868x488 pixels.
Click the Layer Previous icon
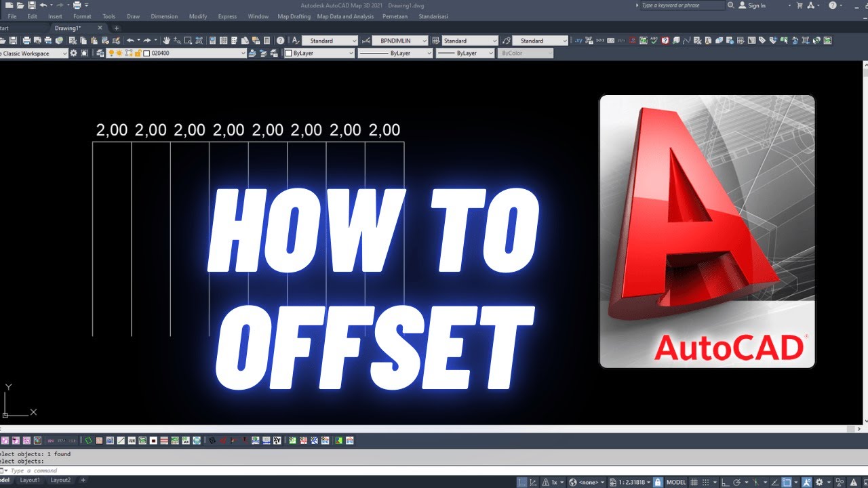point(263,53)
